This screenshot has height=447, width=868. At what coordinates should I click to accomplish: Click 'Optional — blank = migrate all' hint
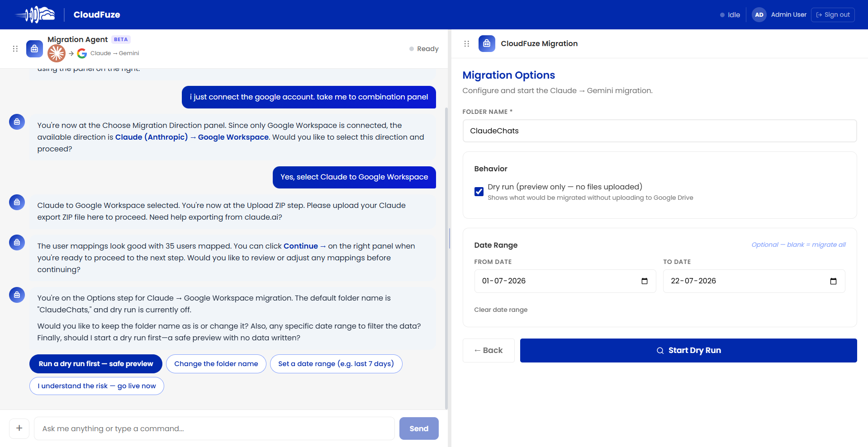tap(798, 245)
